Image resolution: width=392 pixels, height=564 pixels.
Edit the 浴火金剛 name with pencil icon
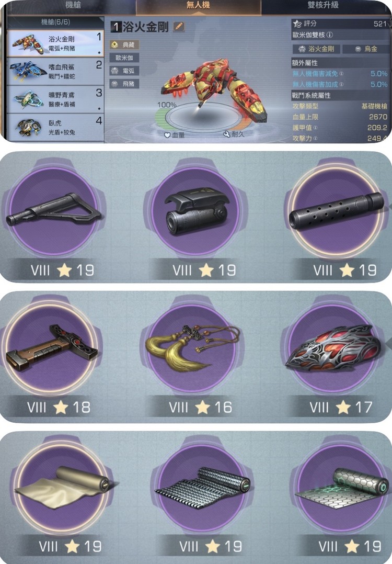[179, 27]
